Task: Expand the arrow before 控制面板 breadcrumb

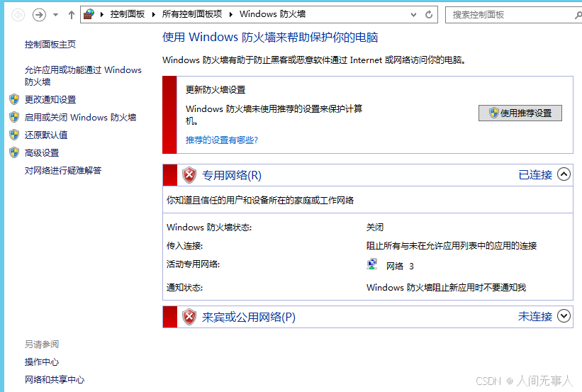Action: (x=102, y=14)
